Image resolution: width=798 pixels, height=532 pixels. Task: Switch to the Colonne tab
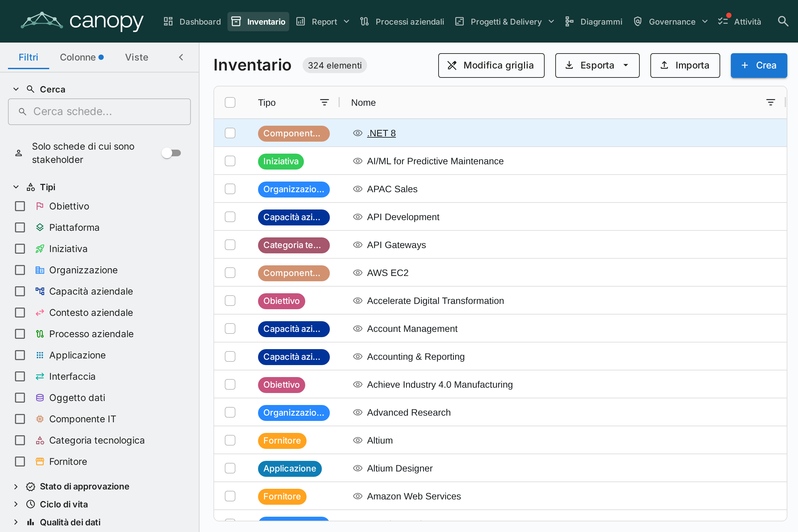pos(82,57)
